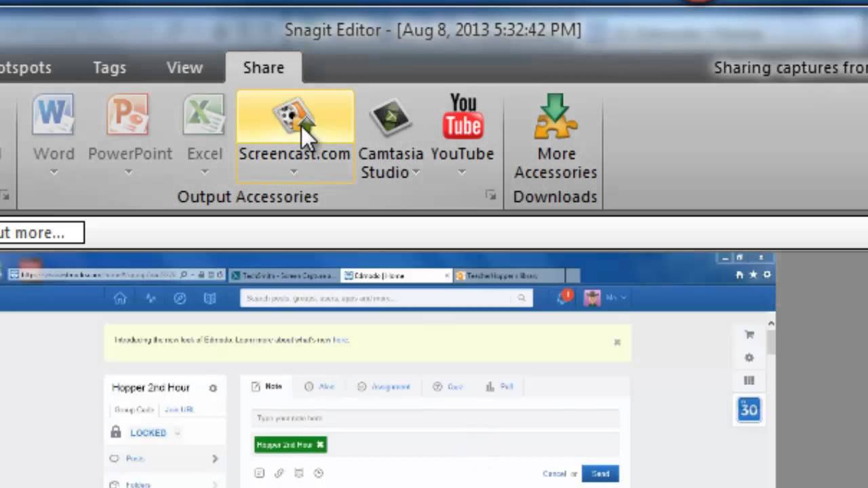868x488 pixels.
Task: Open the Screencast.com button dropdown arrow
Action: 294,172
